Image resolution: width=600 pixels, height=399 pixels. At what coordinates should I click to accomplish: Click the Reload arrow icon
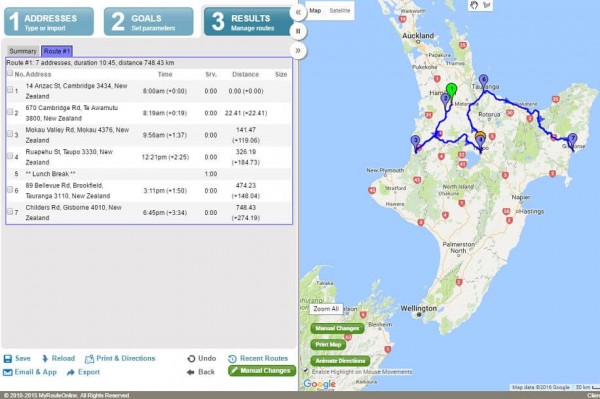tap(45, 358)
